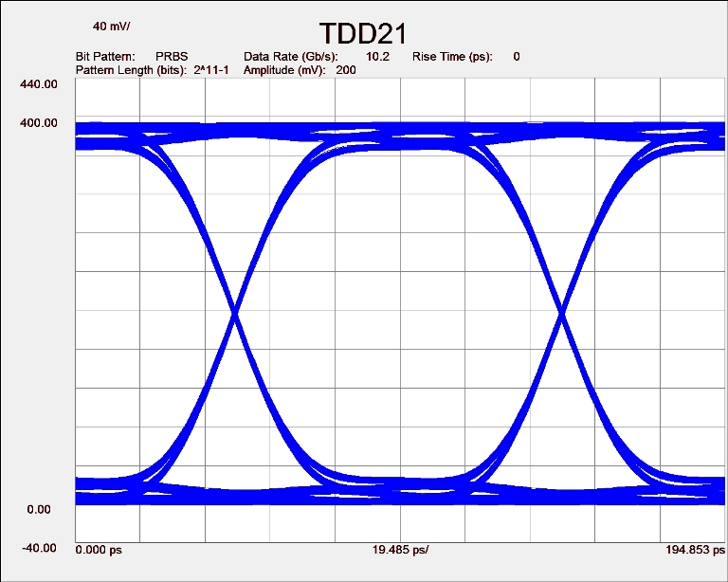Screen dimensions: 728x582
Task: Click the 40 mV/ vertical scale label
Action: click(x=112, y=26)
